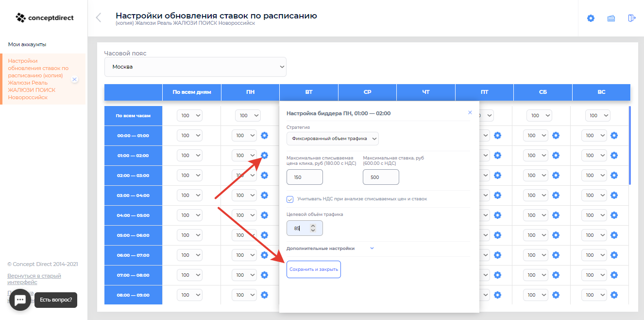Open ПН gear for 05:00 — 06:00
Screen dimensions: 644x320
264,235
